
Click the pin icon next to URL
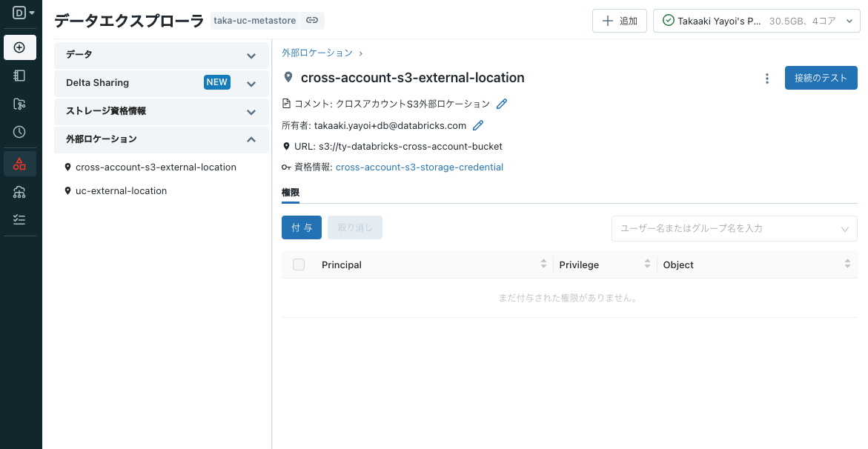click(x=286, y=147)
